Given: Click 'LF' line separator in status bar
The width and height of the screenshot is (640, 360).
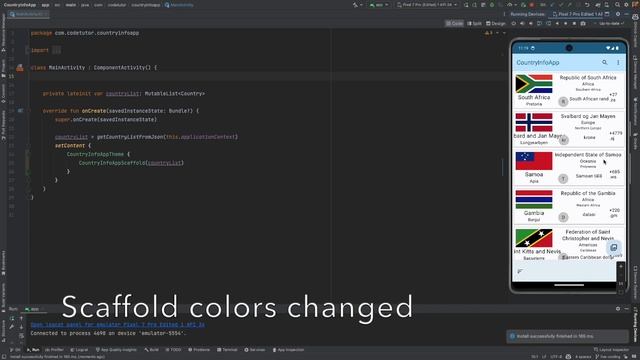Looking at the screenshot, I should tap(543, 357).
